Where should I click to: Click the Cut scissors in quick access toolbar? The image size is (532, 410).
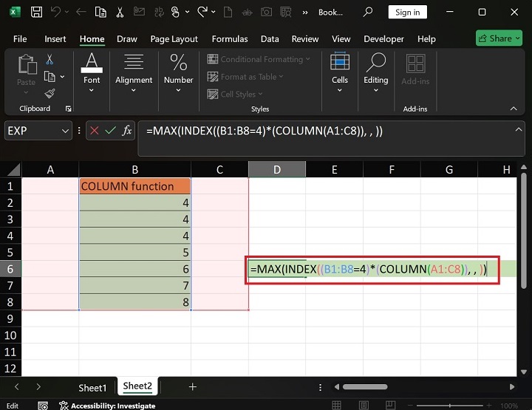point(120,13)
